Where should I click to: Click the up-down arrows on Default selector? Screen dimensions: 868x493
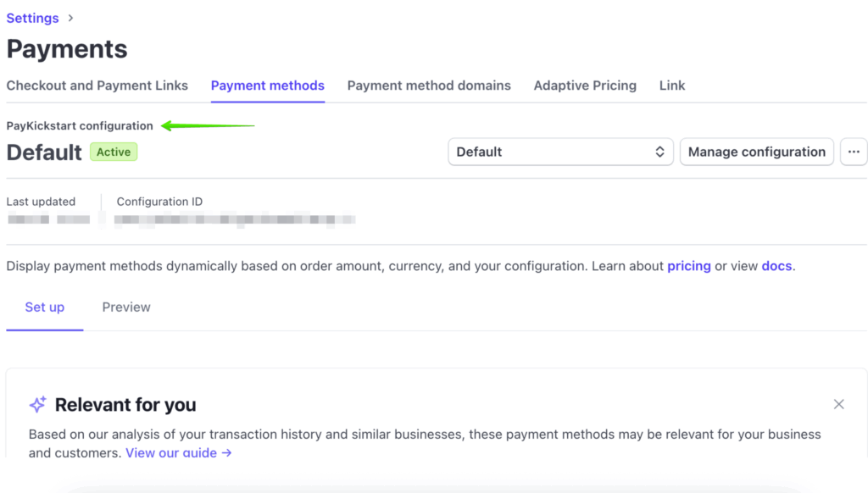pyautogui.click(x=659, y=152)
